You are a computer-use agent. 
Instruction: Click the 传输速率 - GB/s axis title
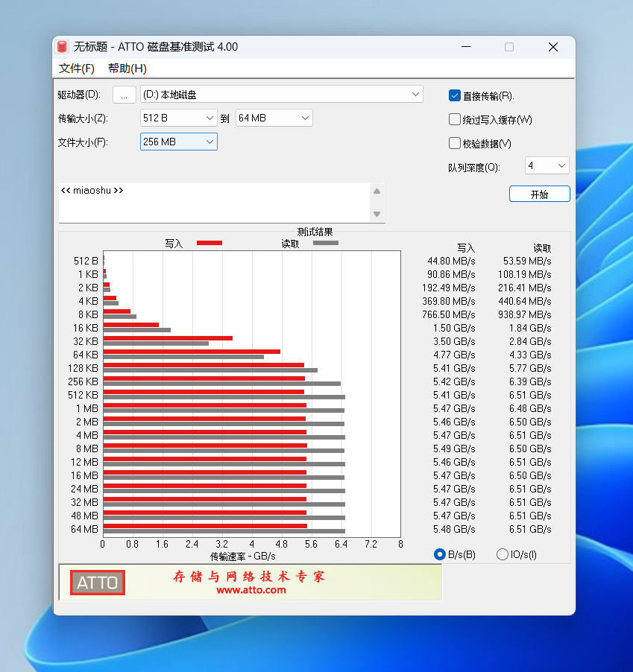point(243,557)
